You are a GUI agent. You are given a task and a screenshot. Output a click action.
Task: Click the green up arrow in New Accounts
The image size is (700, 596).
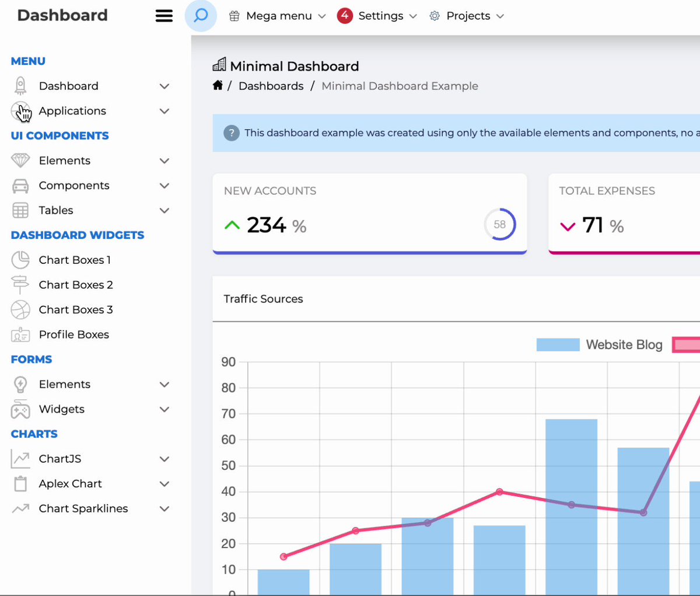(232, 225)
